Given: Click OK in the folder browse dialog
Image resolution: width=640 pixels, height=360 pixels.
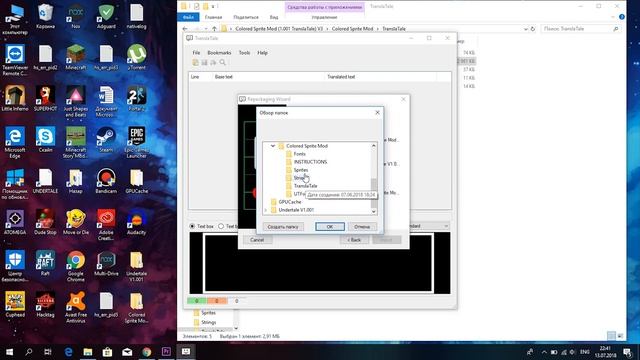Looking at the screenshot, I should 330,227.
